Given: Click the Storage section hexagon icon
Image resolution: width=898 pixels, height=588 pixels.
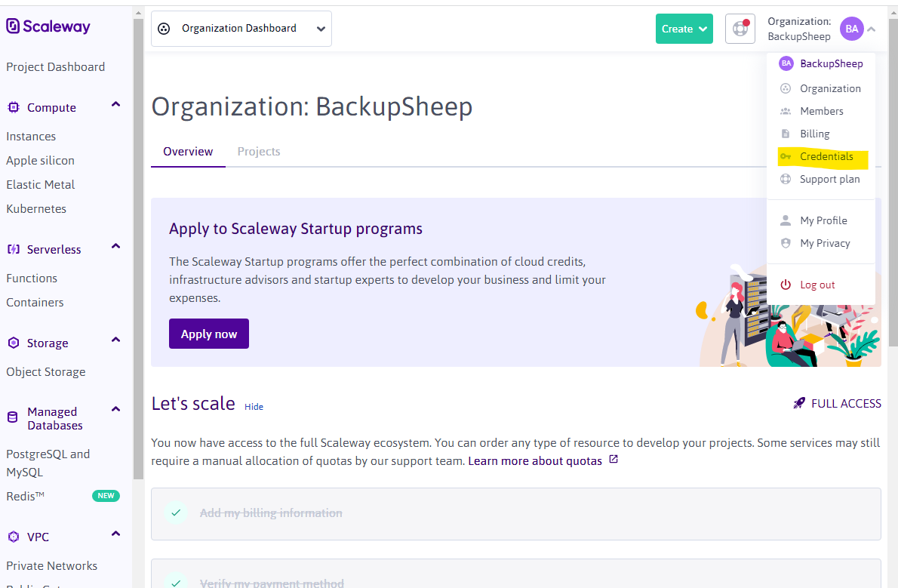Looking at the screenshot, I should point(13,343).
